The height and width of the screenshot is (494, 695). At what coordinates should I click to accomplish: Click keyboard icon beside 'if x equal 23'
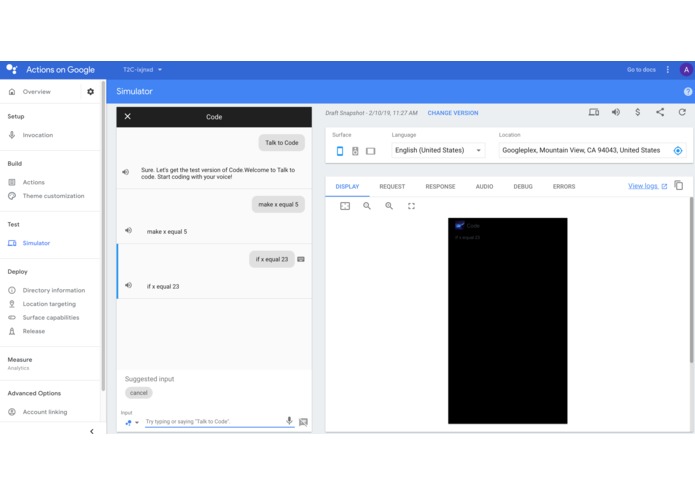(301, 260)
